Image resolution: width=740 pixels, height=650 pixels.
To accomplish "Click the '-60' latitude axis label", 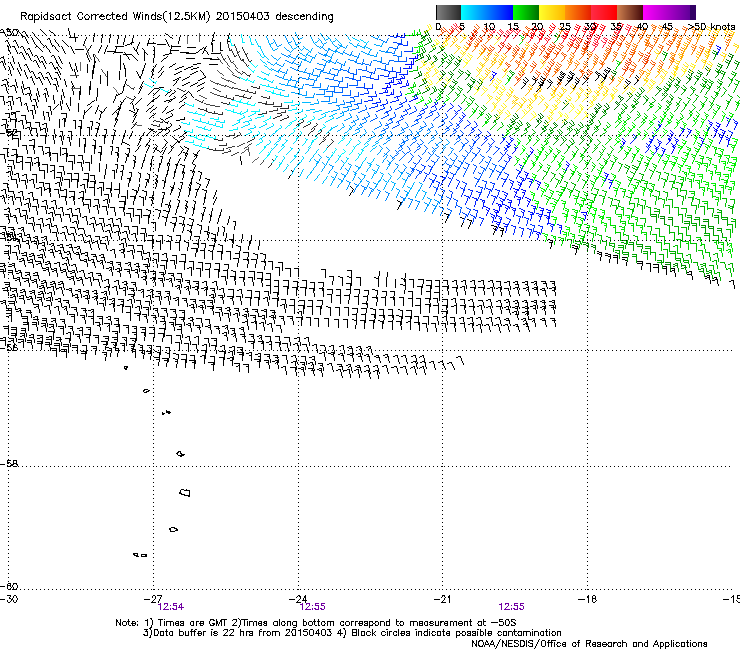I will coord(9,586).
